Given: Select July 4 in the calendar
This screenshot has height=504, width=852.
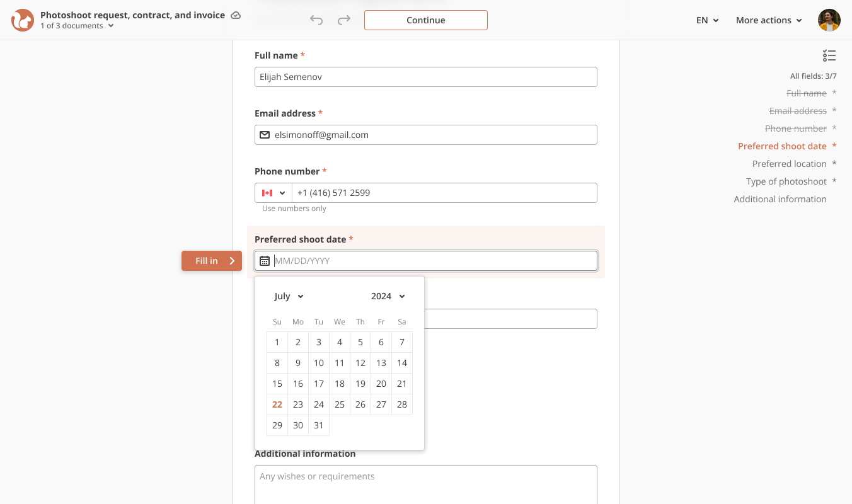Looking at the screenshot, I should click(340, 342).
